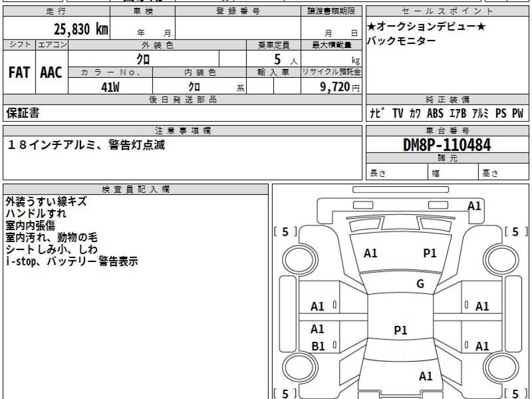
Task: Select the 18インチアルミ、警告灯点滅 note
Action: pos(86,145)
